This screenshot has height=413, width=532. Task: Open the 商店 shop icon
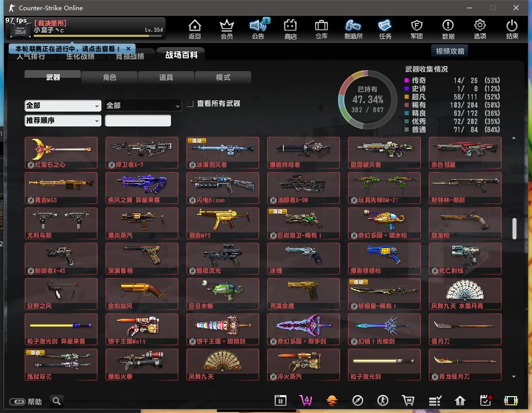pyautogui.click(x=290, y=29)
